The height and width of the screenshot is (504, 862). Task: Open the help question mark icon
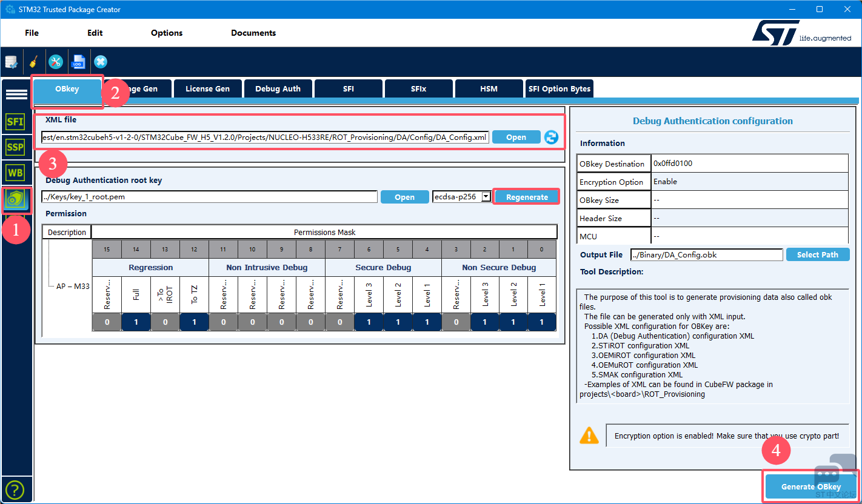coord(15,489)
